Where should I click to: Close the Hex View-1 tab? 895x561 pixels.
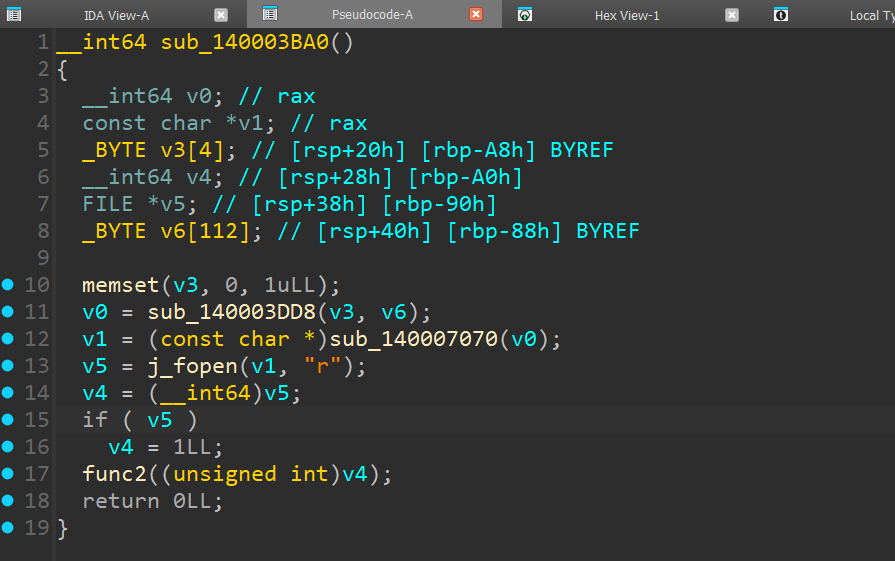click(x=732, y=15)
